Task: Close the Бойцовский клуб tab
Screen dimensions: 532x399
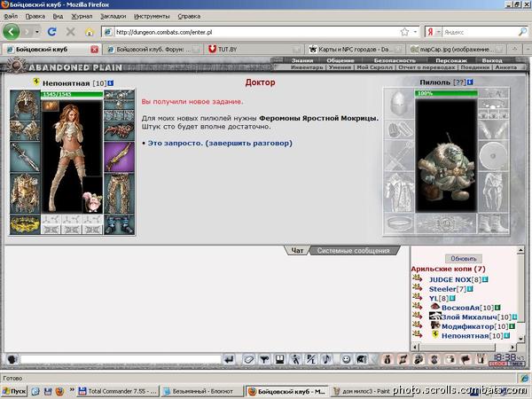Action: point(94,50)
